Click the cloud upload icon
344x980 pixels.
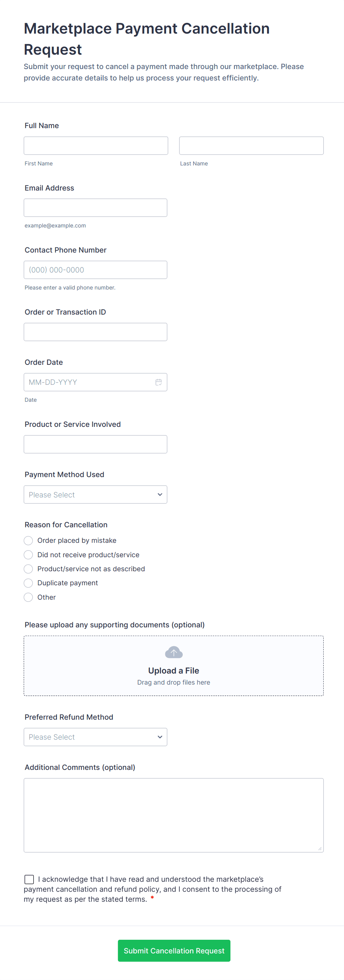click(x=174, y=652)
